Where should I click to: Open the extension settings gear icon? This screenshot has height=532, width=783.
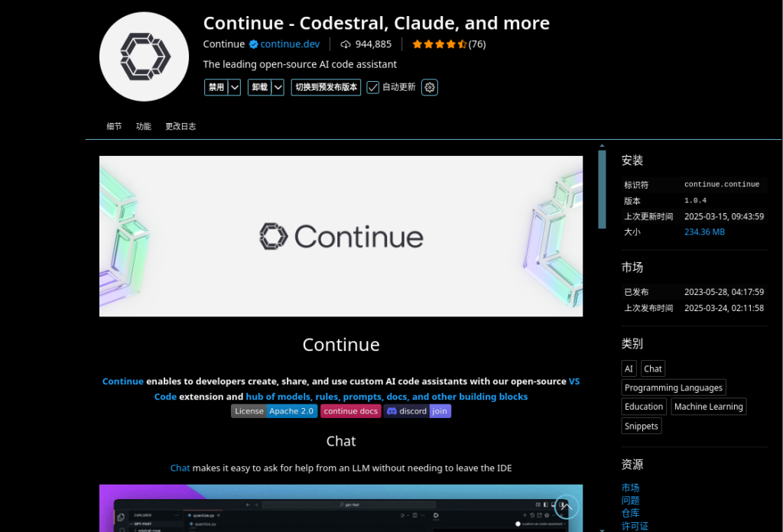430,87
